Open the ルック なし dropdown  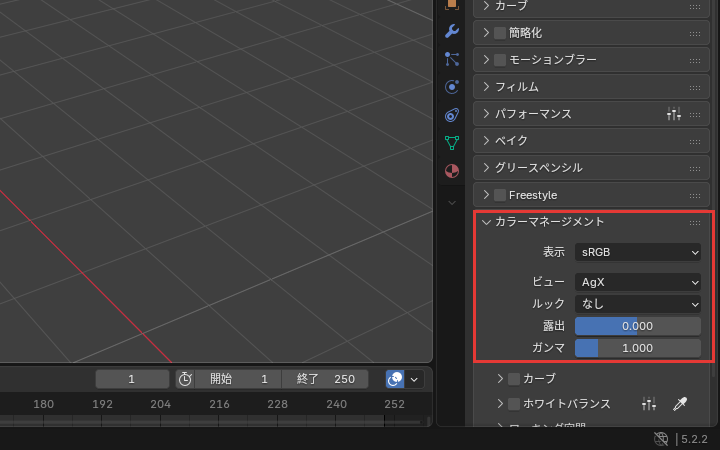coord(638,304)
